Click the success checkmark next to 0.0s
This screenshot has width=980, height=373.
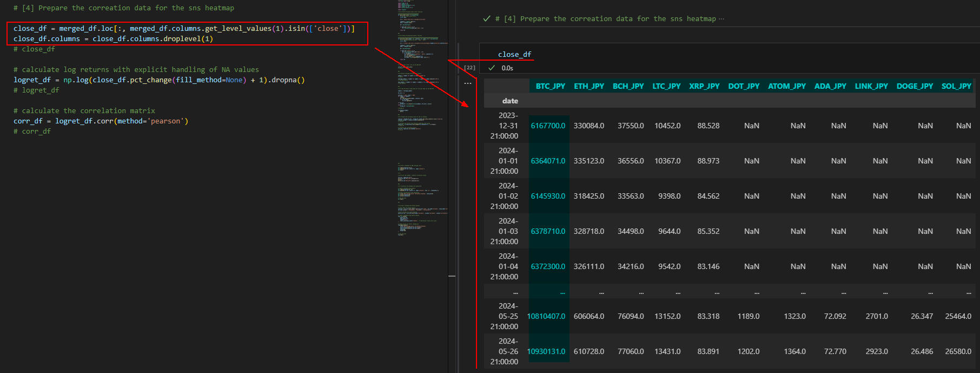tap(492, 68)
